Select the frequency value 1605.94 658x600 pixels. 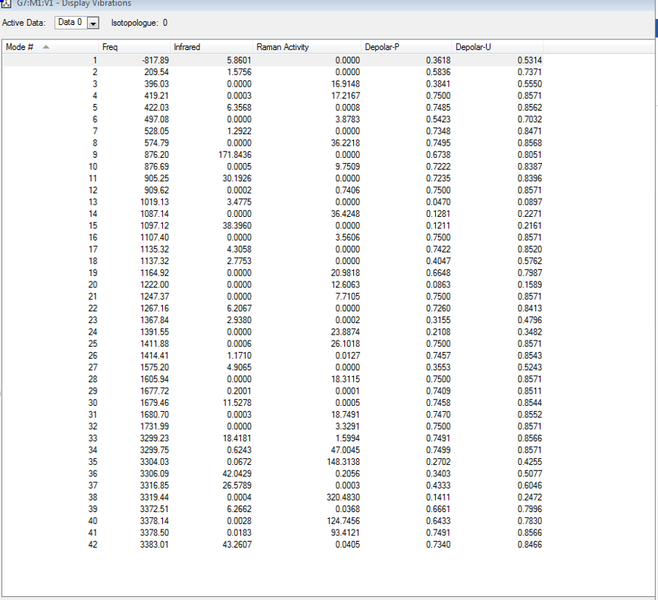(154, 379)
